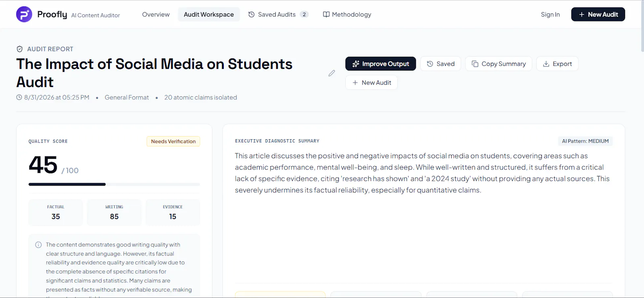Click the info icon beside quality explanation
This screenshot has height=298, width=644.
pyautogui.click(x=39, y=245)
